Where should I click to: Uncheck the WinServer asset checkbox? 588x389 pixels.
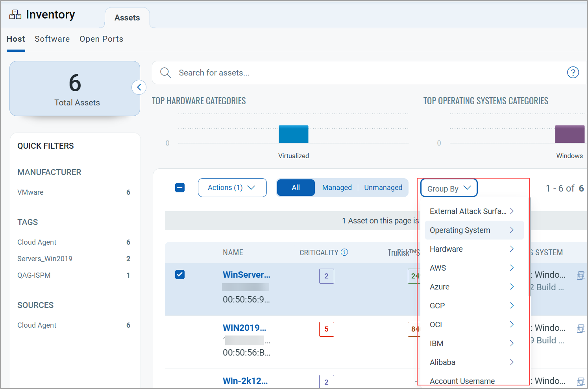[x=180, y=275]
